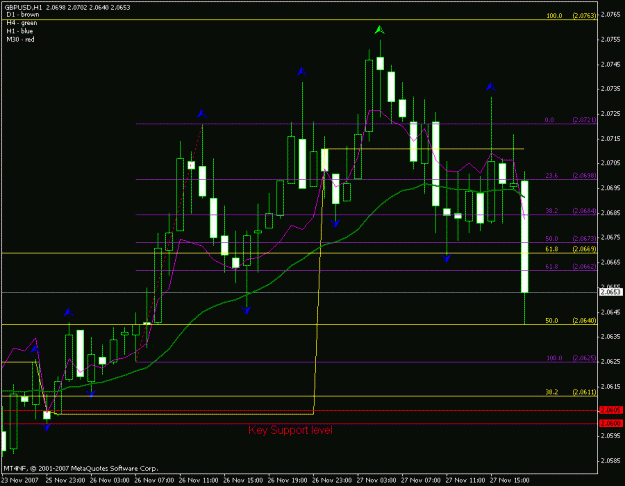Screen dimensions: 625x486
Task: Click '26 Nov 19:00' on the time axis
Action: [288, 480]
